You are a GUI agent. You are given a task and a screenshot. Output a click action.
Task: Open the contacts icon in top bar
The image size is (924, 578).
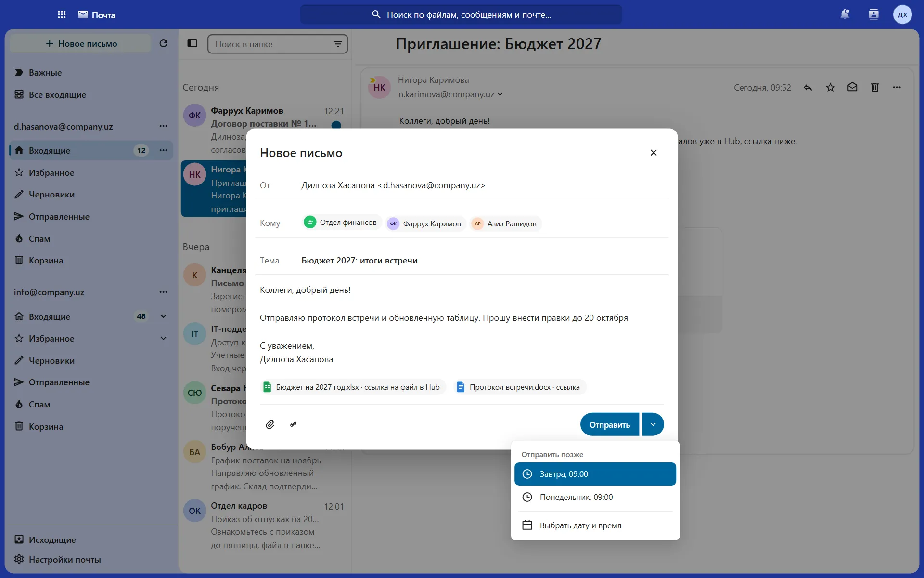873,14
